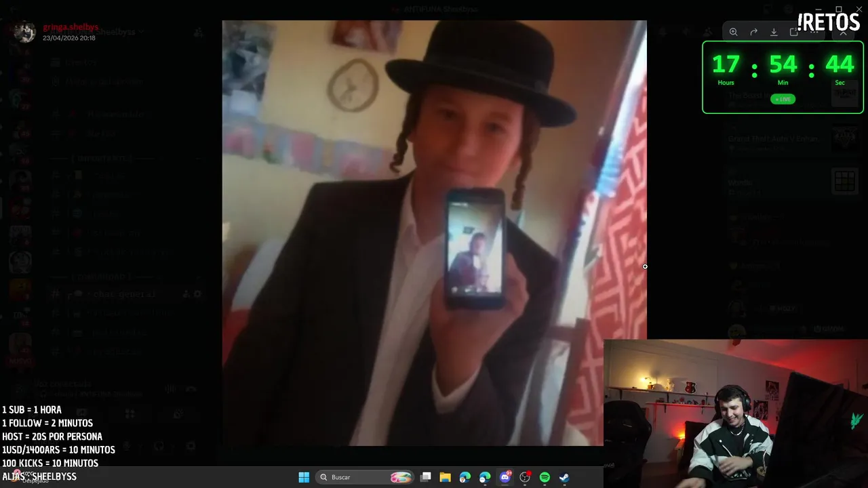Download the image using the download icon
The height and width of the screenshot is (488, 868).
click(774, 32)
